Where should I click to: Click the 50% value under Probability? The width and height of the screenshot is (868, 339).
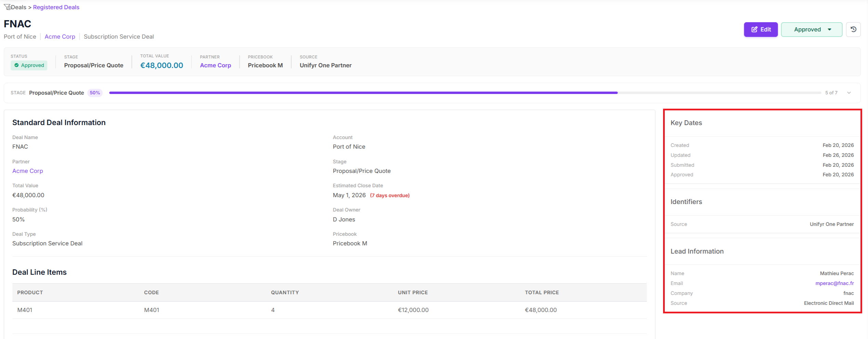[x=18, y=219]
